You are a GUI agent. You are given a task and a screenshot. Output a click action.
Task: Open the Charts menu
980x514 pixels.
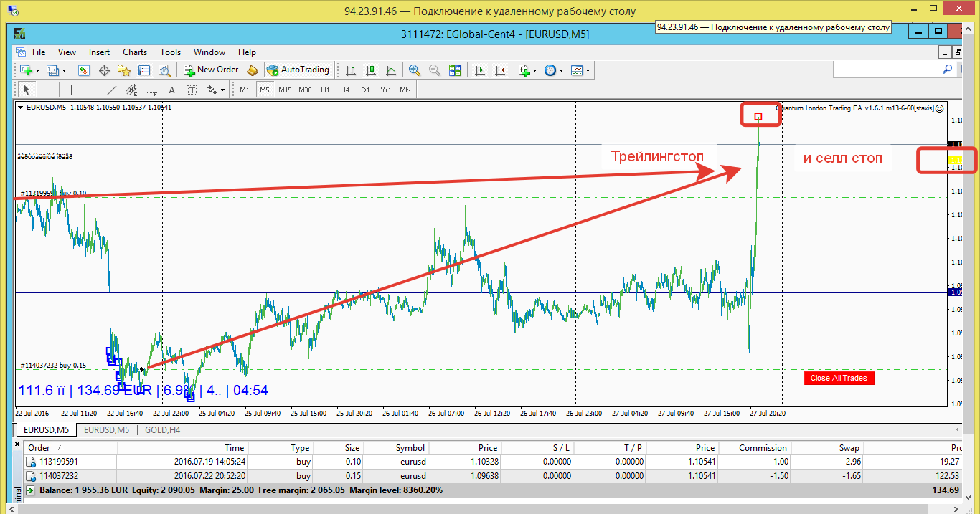134,52
